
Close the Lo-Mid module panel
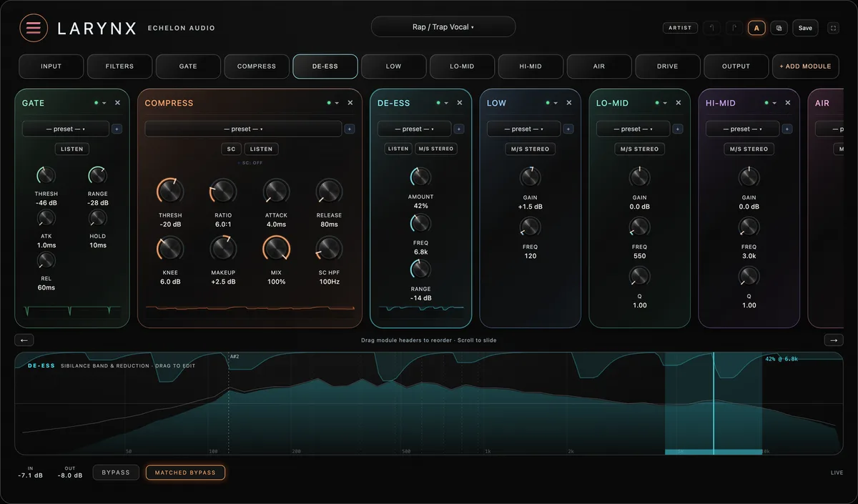pyautogui.click(x=679, y=103)
